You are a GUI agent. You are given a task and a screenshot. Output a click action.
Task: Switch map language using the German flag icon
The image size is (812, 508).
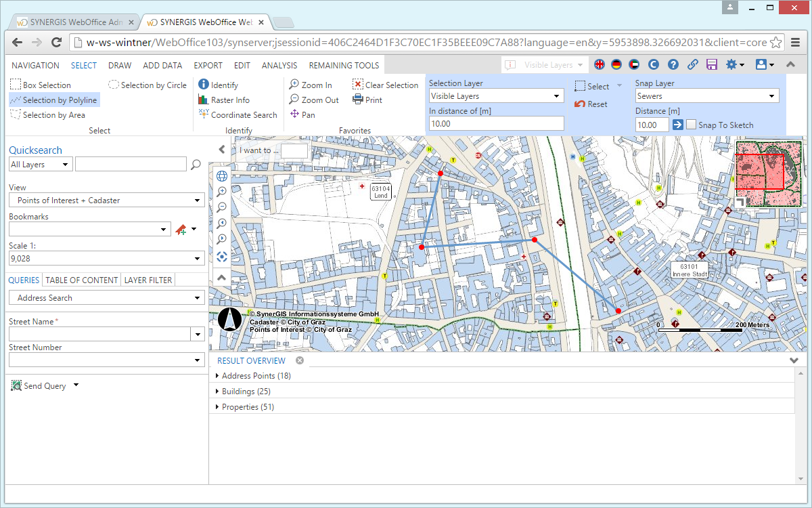616,64
